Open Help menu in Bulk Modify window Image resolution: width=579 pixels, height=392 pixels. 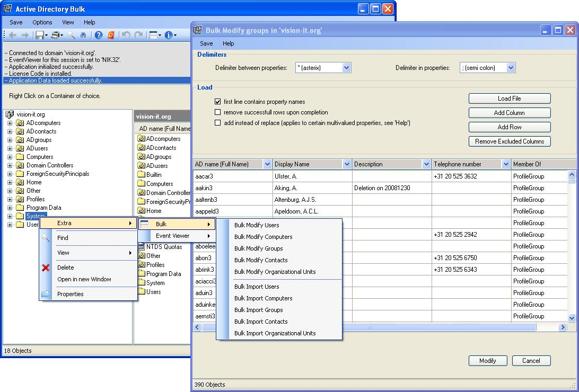click(x=228, y=43)
